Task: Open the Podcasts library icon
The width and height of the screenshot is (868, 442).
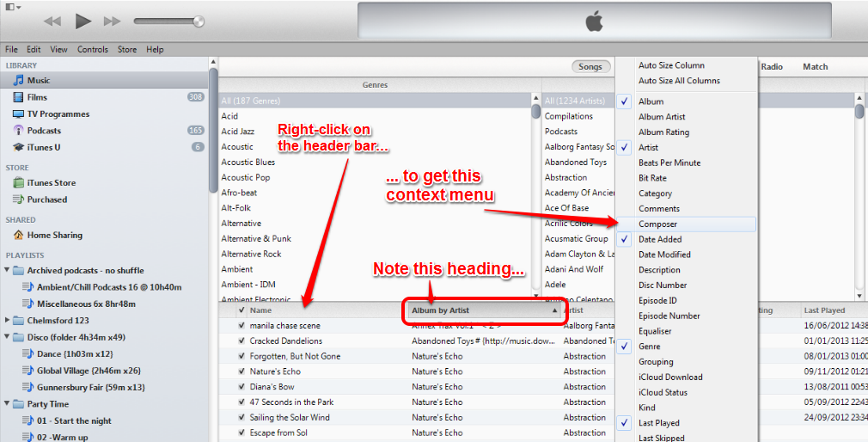Action: 18,130
